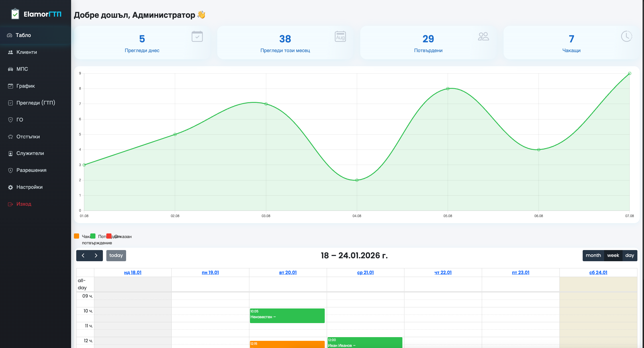Click the Прегледи (ГТП) checklist icon
The height and width of the screenshot is (348, 644).
click(x=11, y=103)
